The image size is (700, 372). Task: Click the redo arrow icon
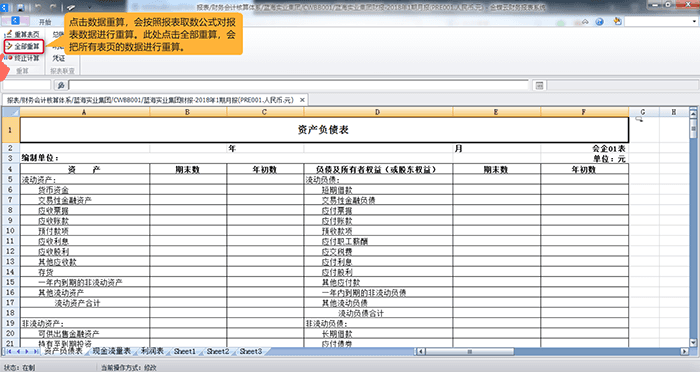pyautogui.click(x=53, y=8)
